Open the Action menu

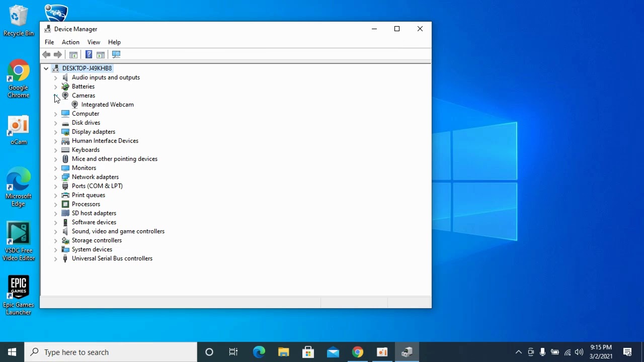pyautogui.click(x=70, y=42)
